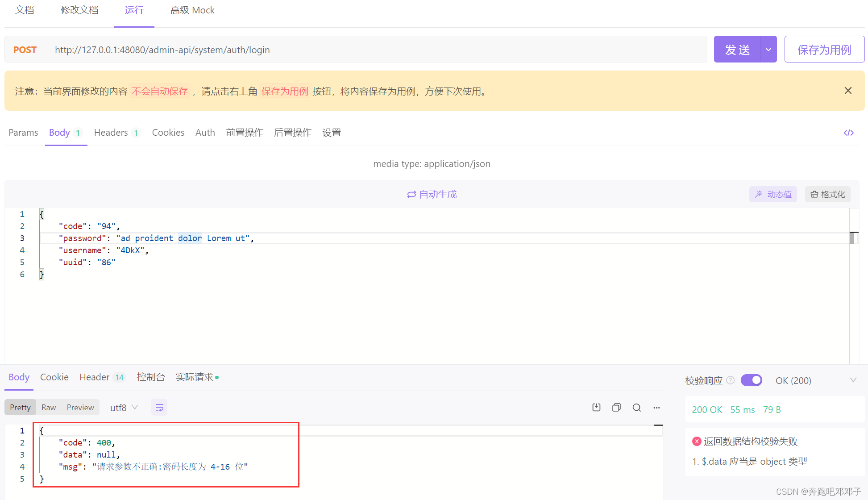The height and width of the screenshot is (500, 868).
Task: Select the Raw view mode
Action: tap(49, 408)
